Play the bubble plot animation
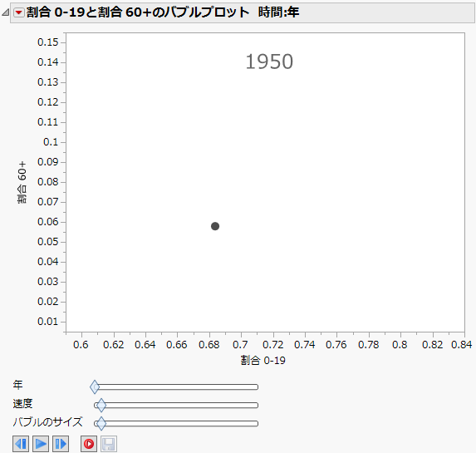The width and height of the screenshot is (476, 453). 41,444
